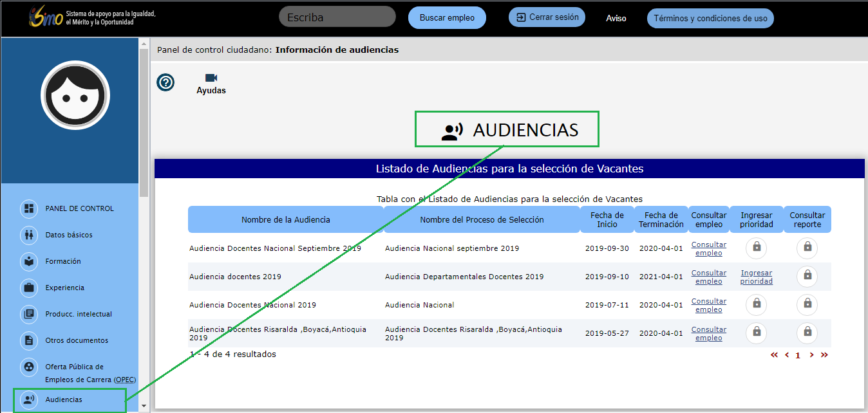Go to the last results page arrow
868x413 pixels.
coord(824,354)
